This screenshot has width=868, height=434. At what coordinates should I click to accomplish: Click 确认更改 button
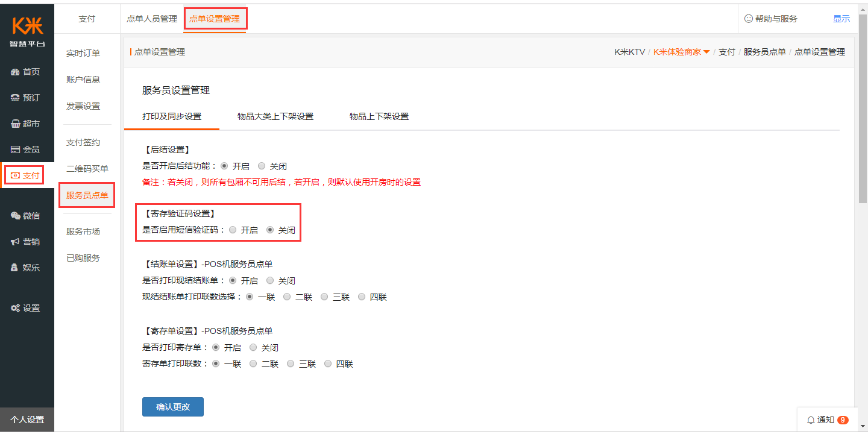pyautogui.click(x=173, y=407)
